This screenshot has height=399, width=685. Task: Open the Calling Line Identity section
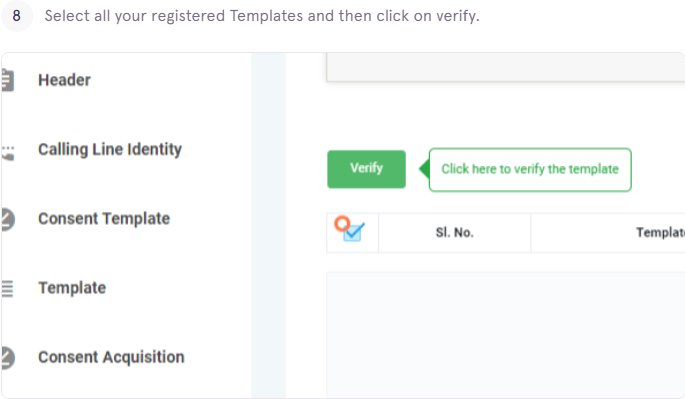click(110, 149)
